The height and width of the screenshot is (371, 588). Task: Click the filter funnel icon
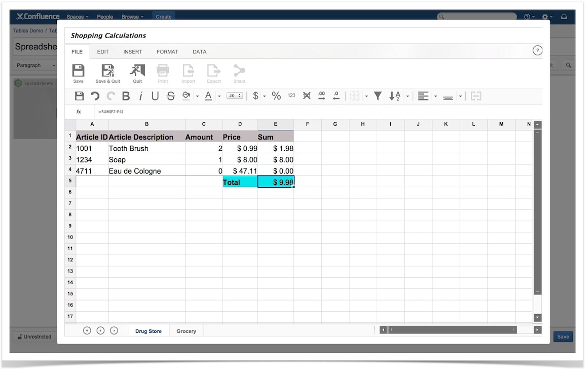click(378, 96)
